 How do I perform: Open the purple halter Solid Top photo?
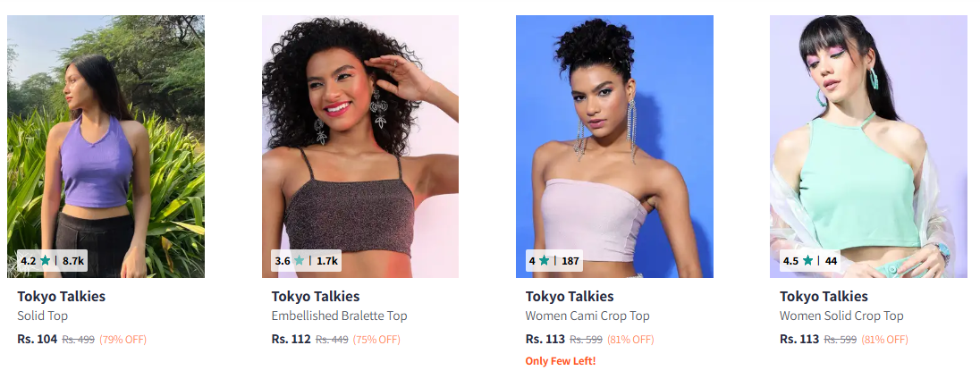coord(106,146)
